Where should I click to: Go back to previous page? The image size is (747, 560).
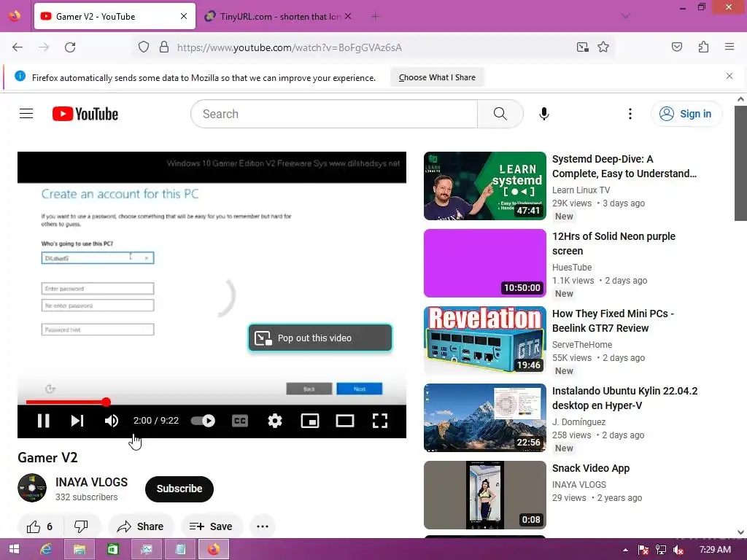coord(18,47)
